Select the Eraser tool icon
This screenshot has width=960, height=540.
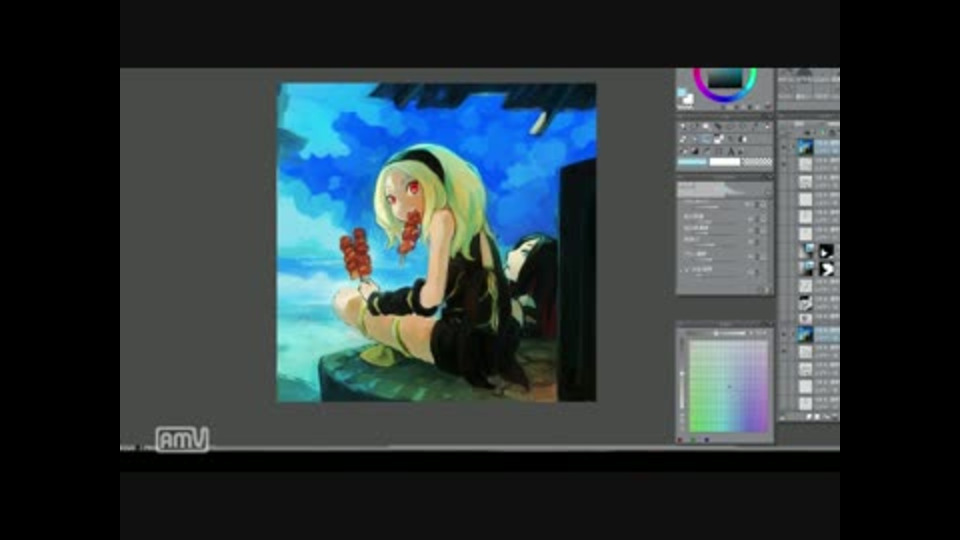pos(730,139)
